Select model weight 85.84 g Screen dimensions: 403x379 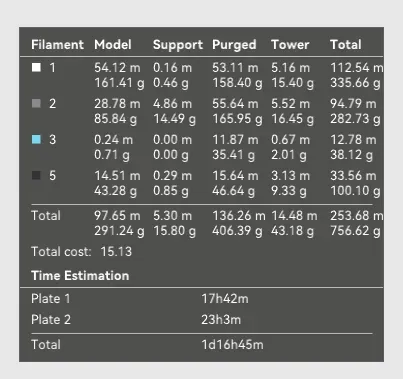[115, 119]
